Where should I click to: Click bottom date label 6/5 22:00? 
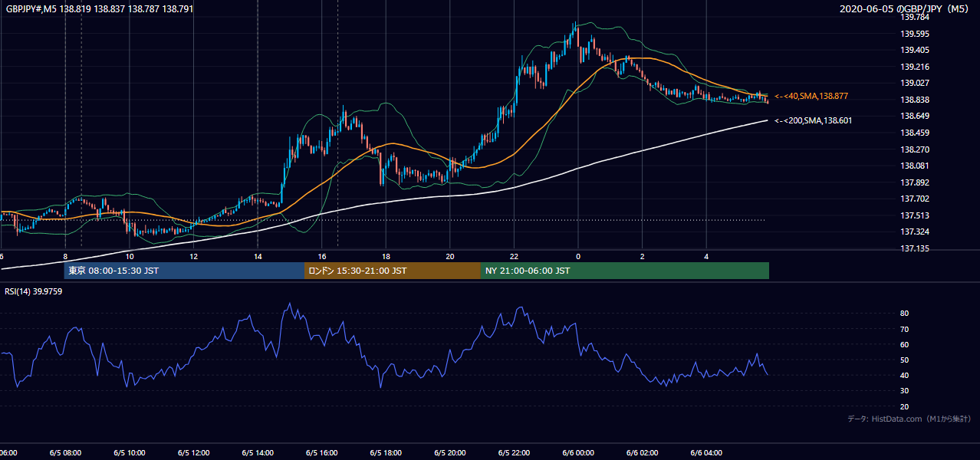pyautogui.click(x=515, y=453)
